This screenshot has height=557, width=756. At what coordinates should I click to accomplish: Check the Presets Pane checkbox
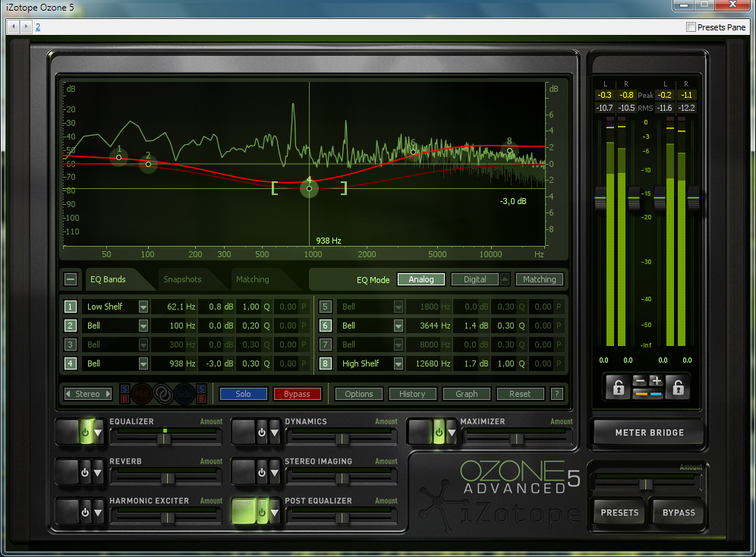[691, 27]
